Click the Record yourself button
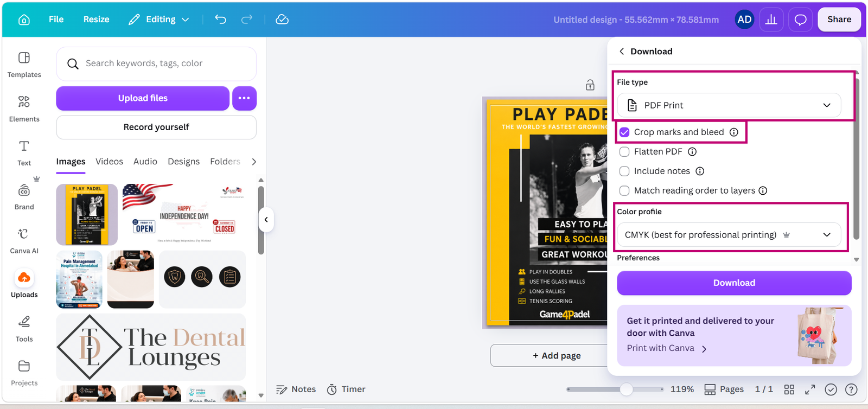 pos(156,127)
